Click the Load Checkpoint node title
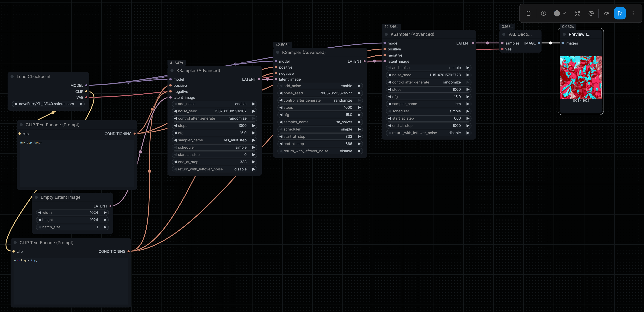Viewport: 644px width, 312px height. click(34, 77)
